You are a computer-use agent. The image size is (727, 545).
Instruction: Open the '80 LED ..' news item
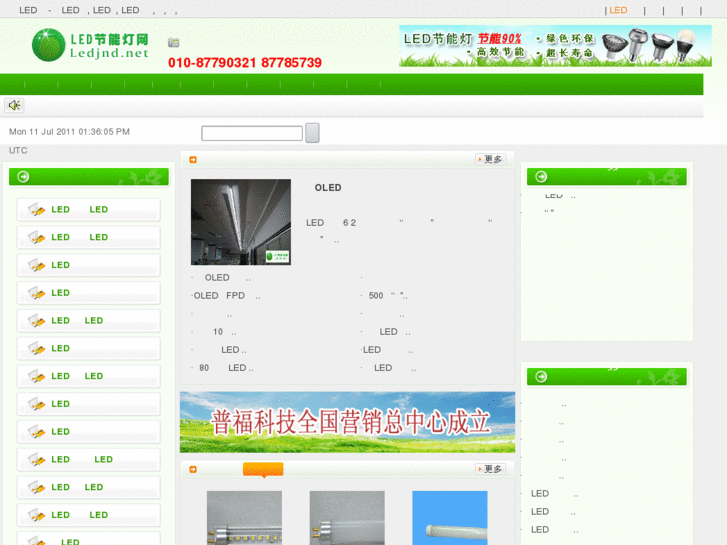(226, 368)
